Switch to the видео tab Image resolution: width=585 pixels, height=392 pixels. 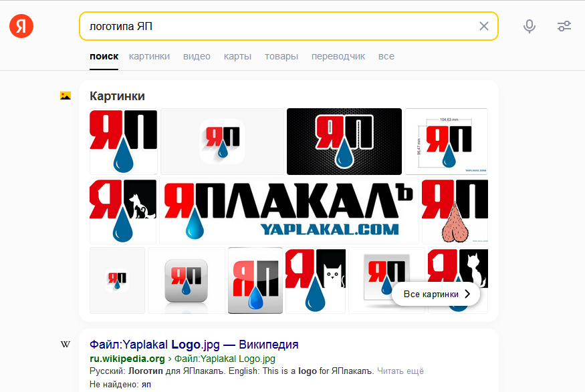(197, 56)
